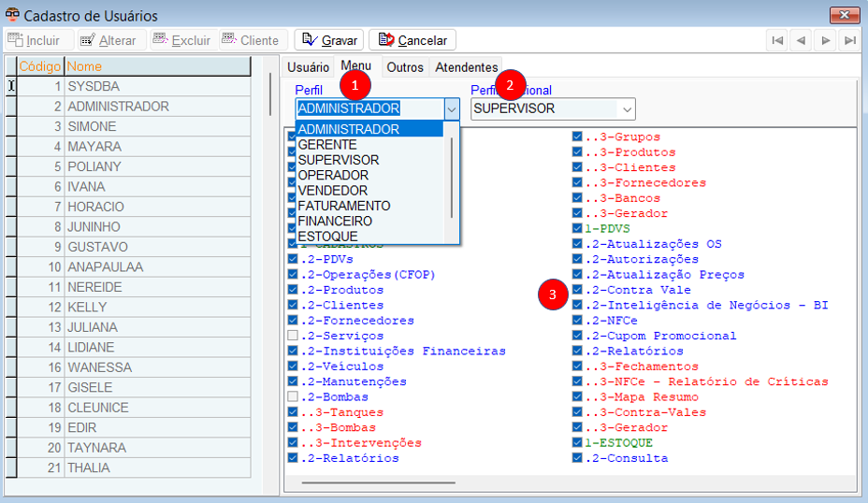Click the user list vertical scrollbar

tap(270, 94)
